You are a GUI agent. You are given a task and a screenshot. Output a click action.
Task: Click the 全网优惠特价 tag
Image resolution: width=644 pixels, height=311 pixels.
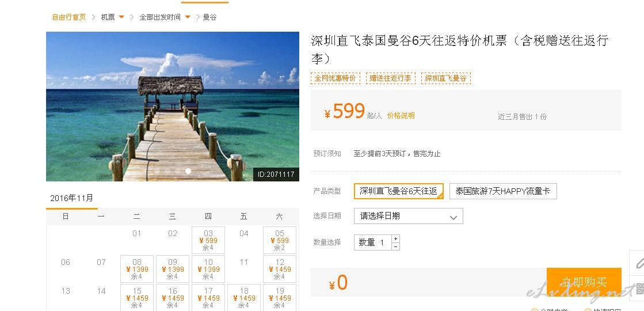[x=336, y=78]
